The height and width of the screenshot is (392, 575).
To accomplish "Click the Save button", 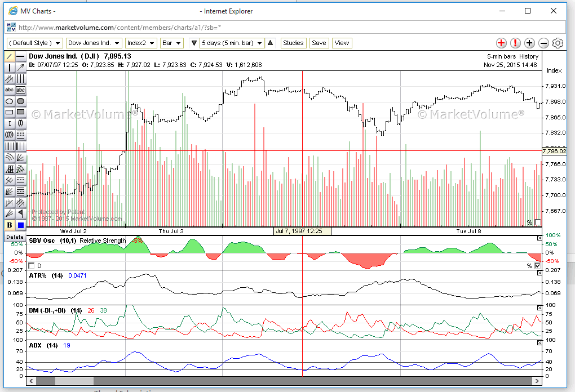I will 319,43.
